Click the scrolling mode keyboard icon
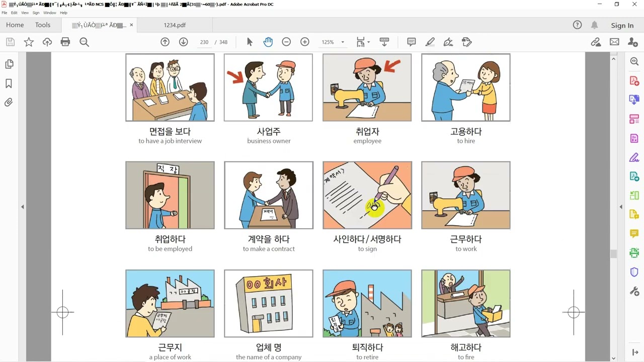 (x=384, y=42)
